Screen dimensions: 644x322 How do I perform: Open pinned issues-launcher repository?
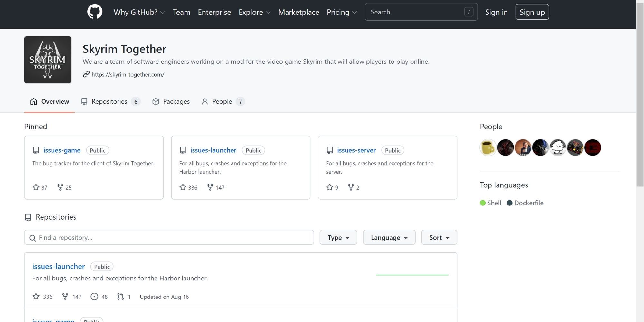213,150
